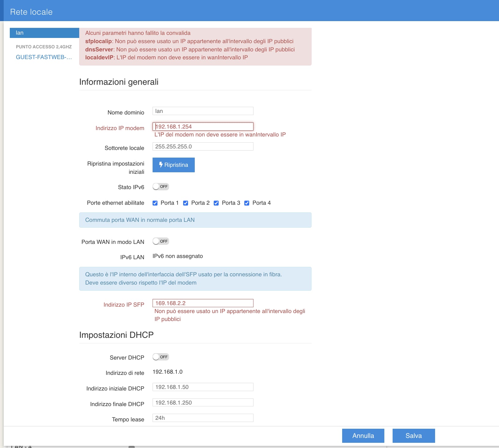Click the 'Informazioni generali' heading
This screenshot has width=499, height=448.
coord(119,82)
